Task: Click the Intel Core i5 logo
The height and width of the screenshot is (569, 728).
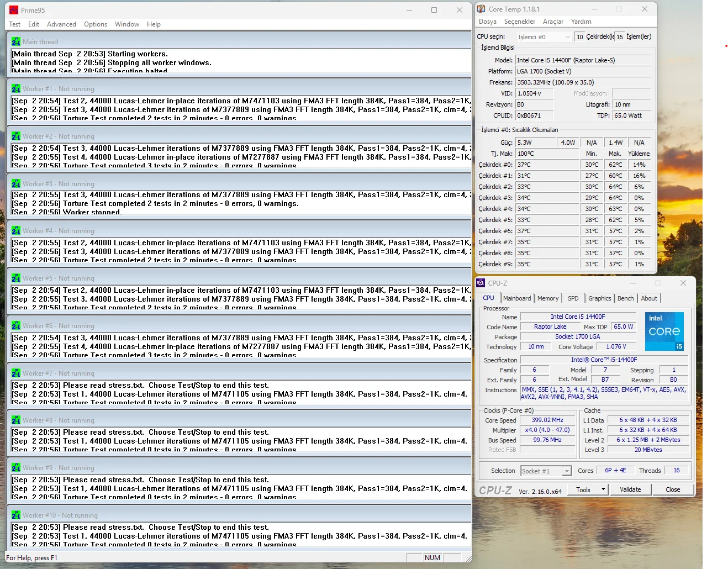Action: pos(664,331)
